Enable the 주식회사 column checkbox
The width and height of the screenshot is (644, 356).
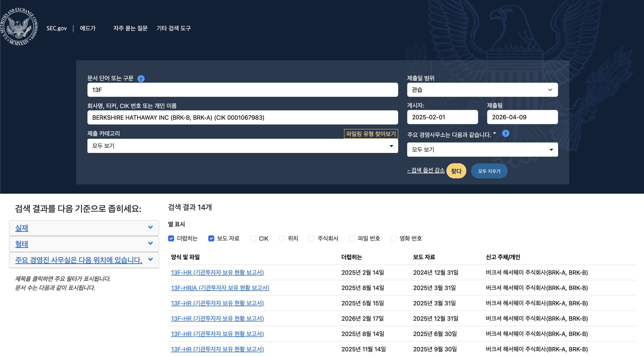312,238
